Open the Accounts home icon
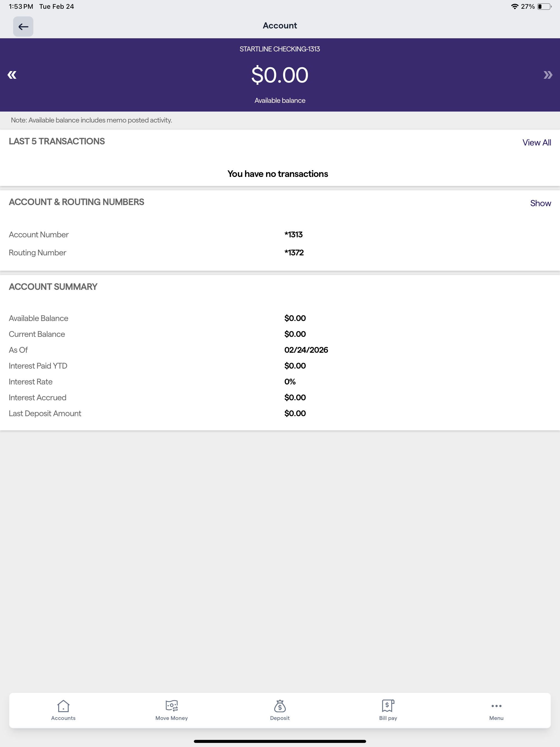 pyautogui.click(x=63, y=706)
